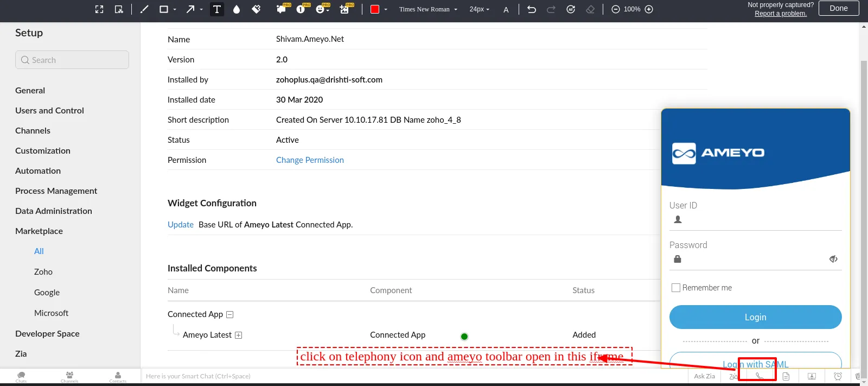Click the redo arrow
This screenshot has width=868, height=386.
click(551, 9)
